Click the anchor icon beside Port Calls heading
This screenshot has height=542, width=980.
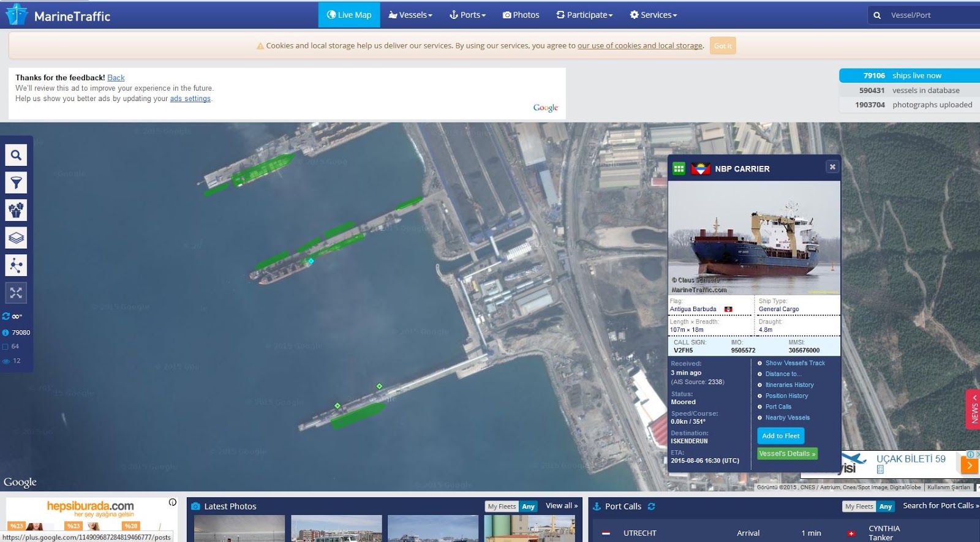[x=597, y=506]
